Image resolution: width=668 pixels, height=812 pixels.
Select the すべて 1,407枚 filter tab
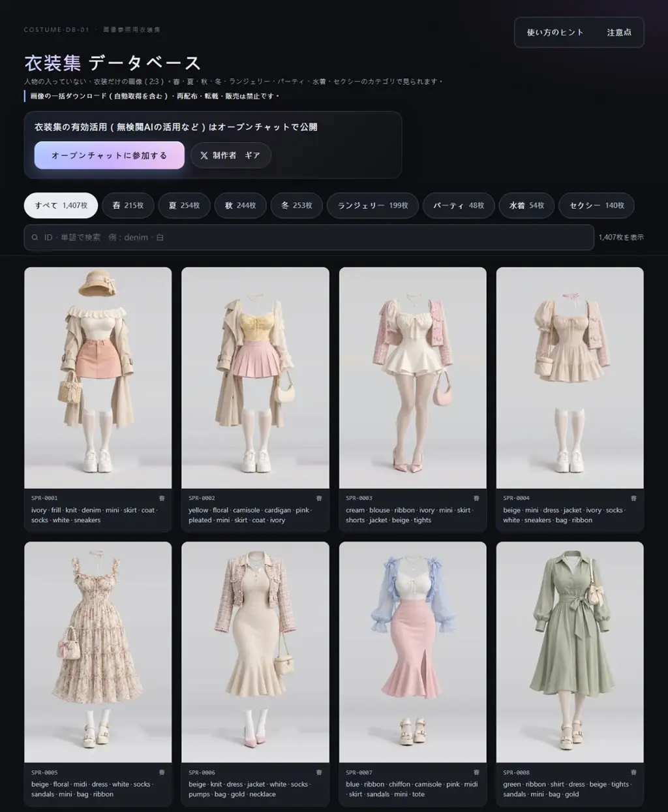(x=61, y=205)
